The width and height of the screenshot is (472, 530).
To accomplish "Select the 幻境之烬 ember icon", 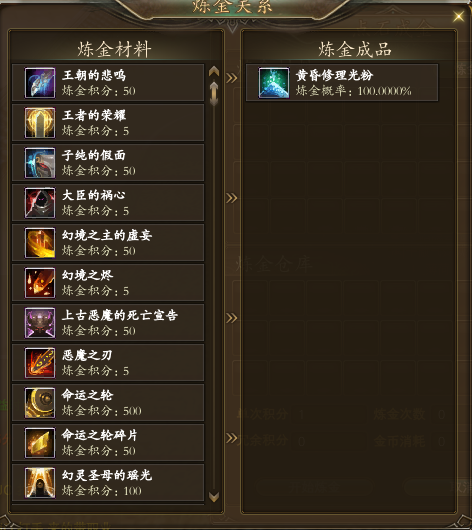I will pyautogui.click(x=40, y=283).
